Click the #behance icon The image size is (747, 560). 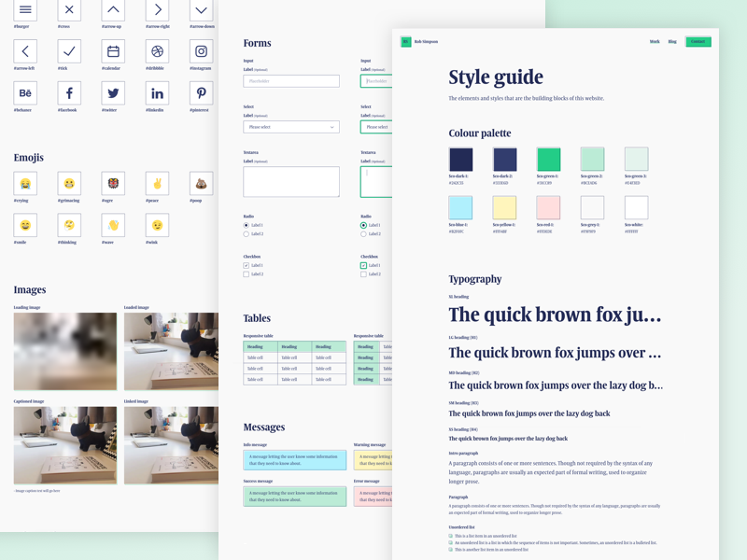click(x=25, y=93)
